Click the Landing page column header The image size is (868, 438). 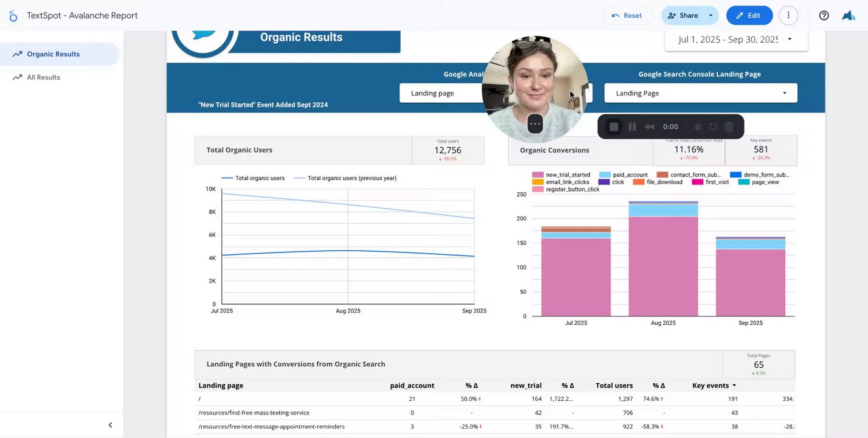[221, 386]
